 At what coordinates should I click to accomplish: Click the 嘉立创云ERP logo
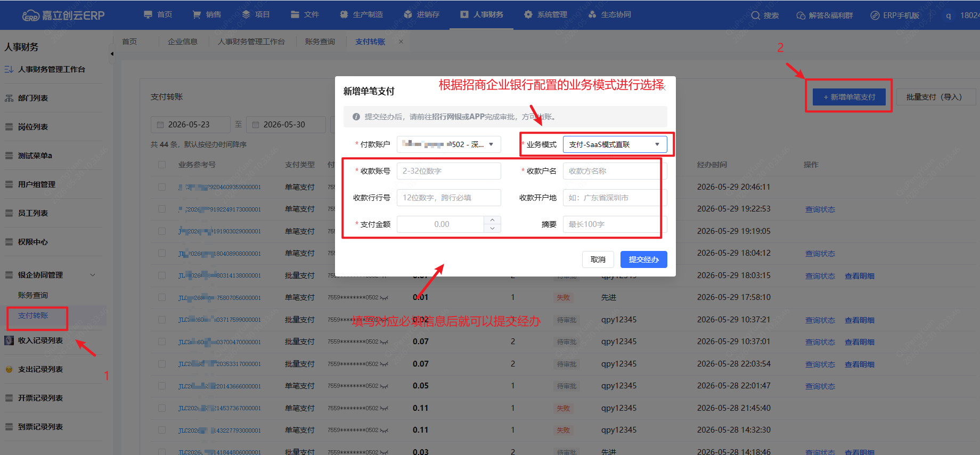point(63,15)
